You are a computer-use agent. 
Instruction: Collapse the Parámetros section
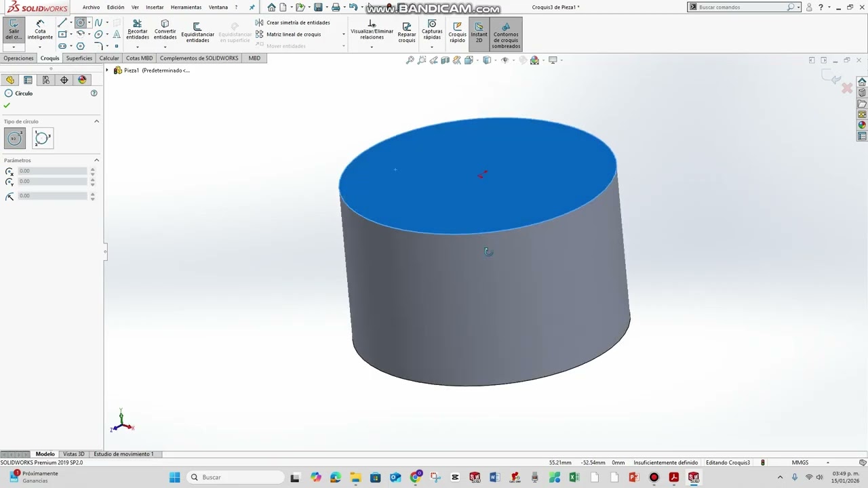pyautogui.click(x=96, y=161)
